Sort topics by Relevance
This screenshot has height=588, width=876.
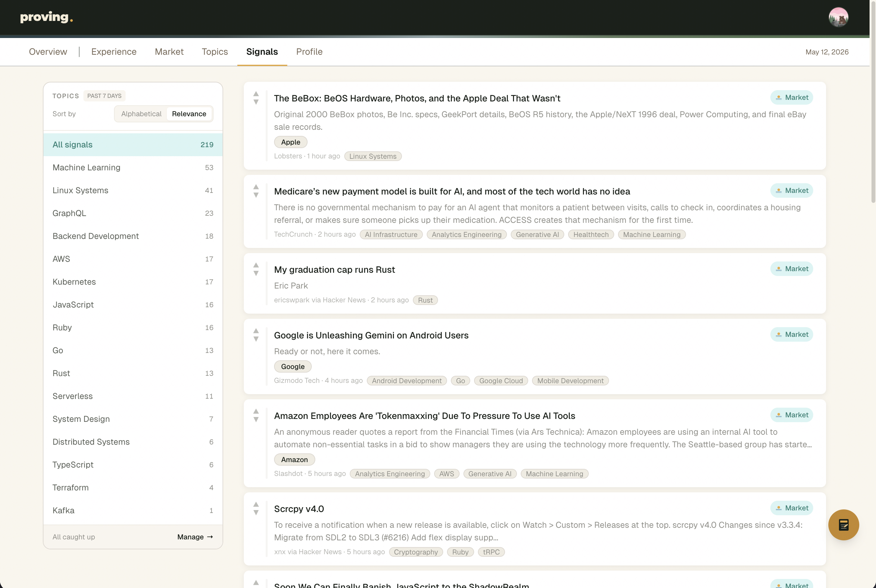coord(189,114)
